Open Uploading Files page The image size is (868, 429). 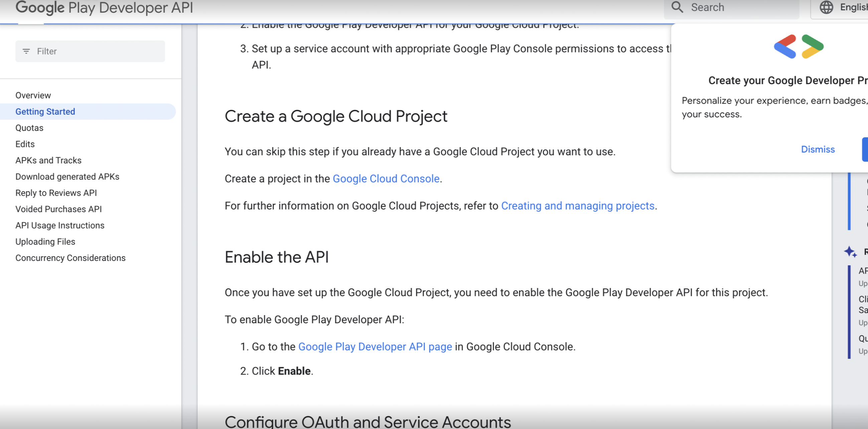pyautogui.click(x=45, y=242)
